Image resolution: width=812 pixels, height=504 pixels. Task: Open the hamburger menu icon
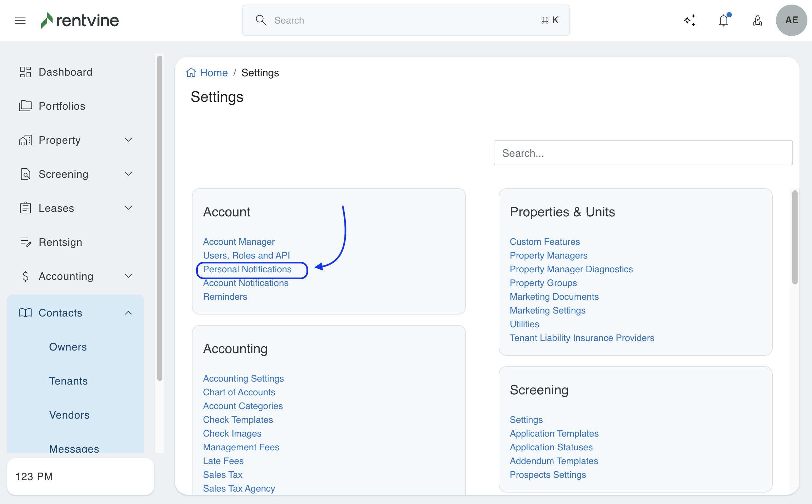[20, 20]
